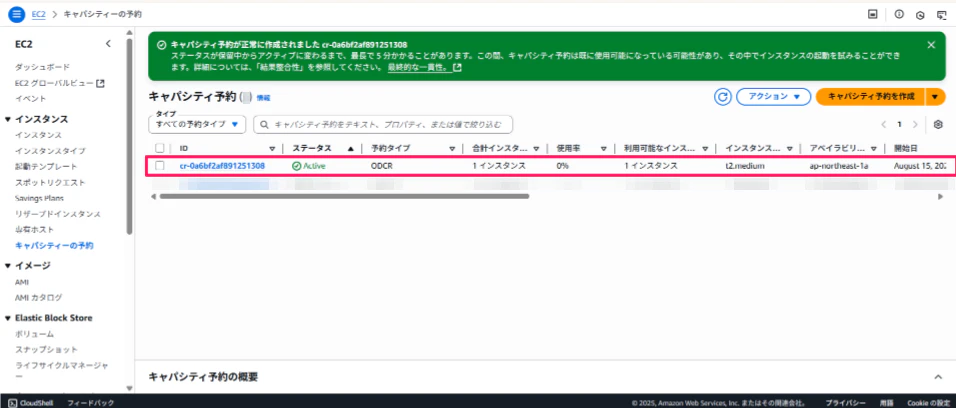The width and height of the screenshot is (956, 408).
Task: Open フィードバック in the footer
Action: pos(90,403)
